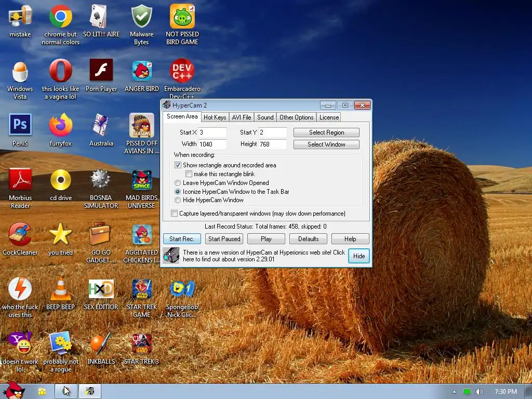This screenshot has width=532, height=399.
Task: Click the Start X input field
Action: pos(212,132)
